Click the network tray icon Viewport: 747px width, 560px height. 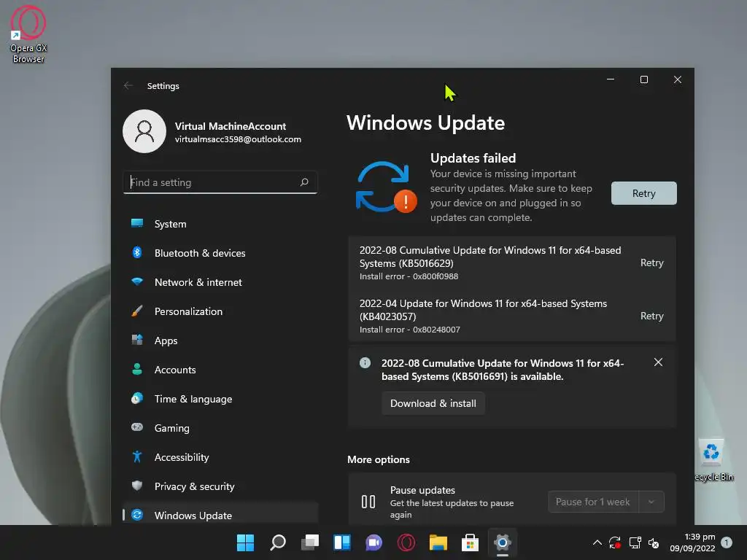635,542
